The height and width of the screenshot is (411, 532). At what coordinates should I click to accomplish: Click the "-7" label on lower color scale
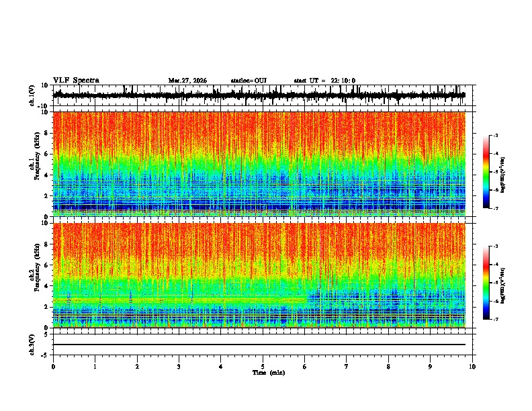[495, 319]
